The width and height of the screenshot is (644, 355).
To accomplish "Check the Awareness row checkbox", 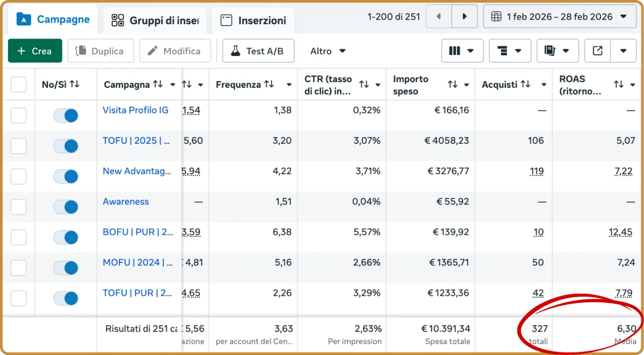I will (19, 207).
